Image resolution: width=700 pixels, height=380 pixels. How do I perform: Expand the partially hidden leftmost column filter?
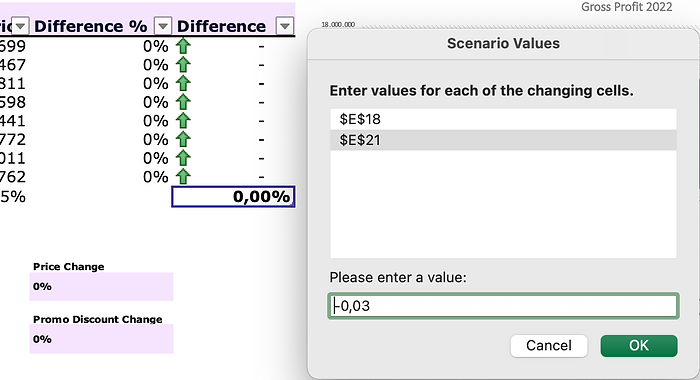point(20,26)
